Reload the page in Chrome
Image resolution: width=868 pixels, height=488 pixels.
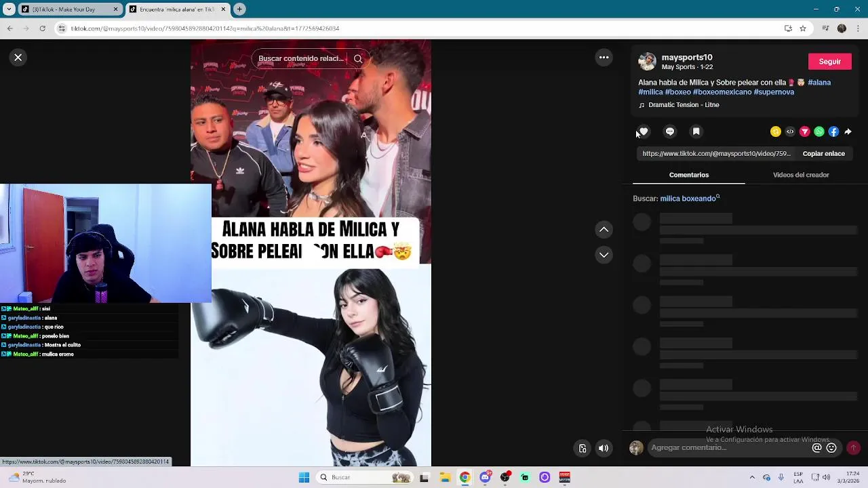[x=43, y=28]
